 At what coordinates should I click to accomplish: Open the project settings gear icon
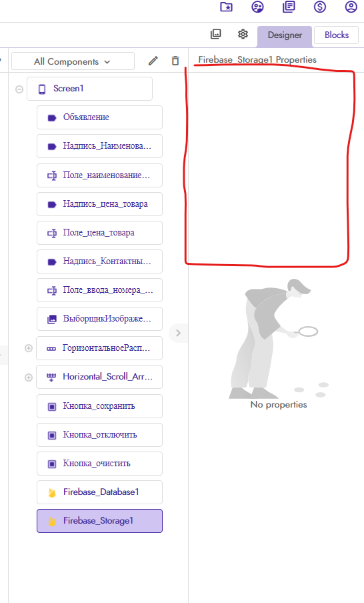coord(243,34)
